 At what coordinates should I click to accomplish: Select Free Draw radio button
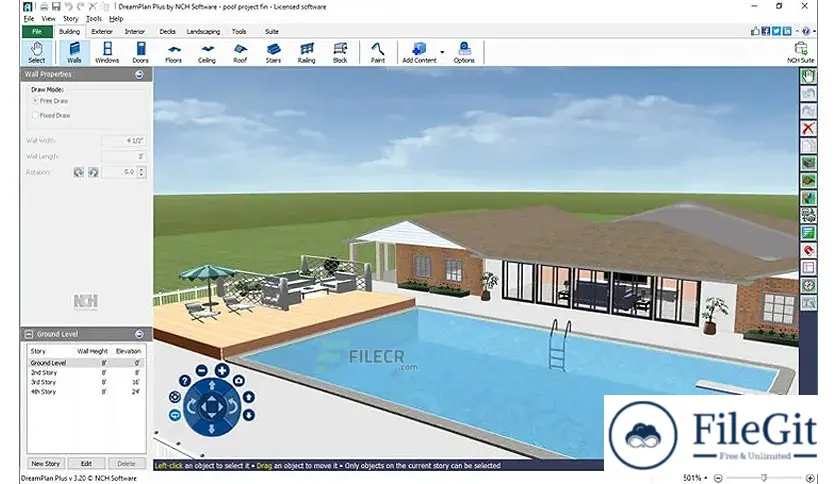(36, 101)
